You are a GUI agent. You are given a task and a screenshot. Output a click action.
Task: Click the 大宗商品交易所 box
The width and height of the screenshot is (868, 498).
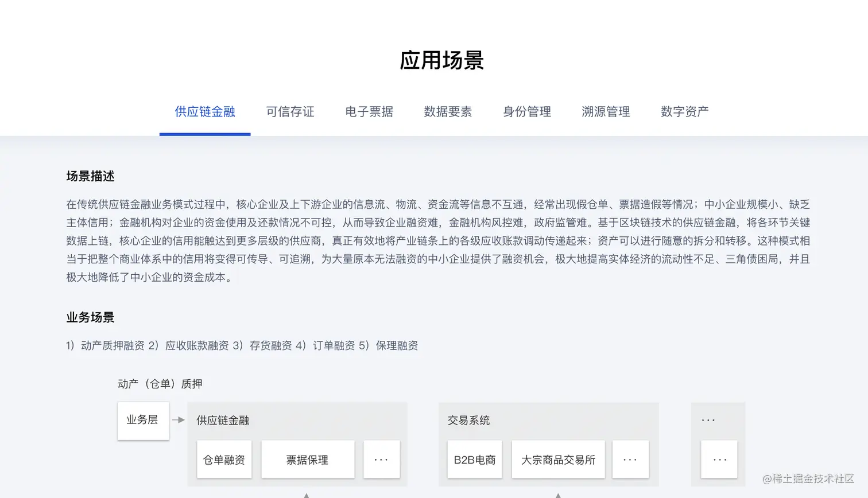click(558, 460)
